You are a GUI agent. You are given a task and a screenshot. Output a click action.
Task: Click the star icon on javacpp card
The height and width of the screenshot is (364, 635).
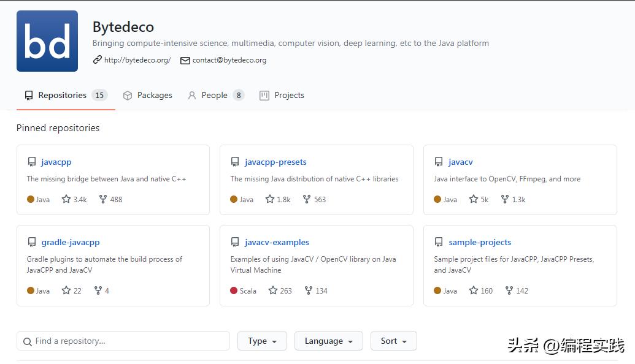click(66, 199)
